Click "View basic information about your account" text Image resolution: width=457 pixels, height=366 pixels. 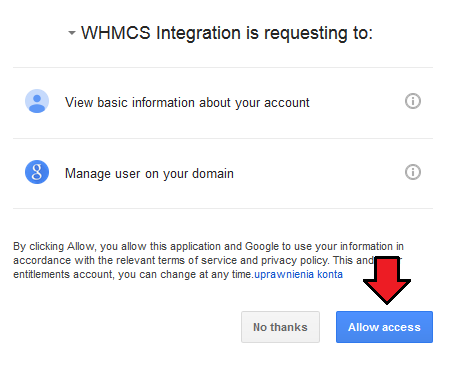(x=187, y=103)
